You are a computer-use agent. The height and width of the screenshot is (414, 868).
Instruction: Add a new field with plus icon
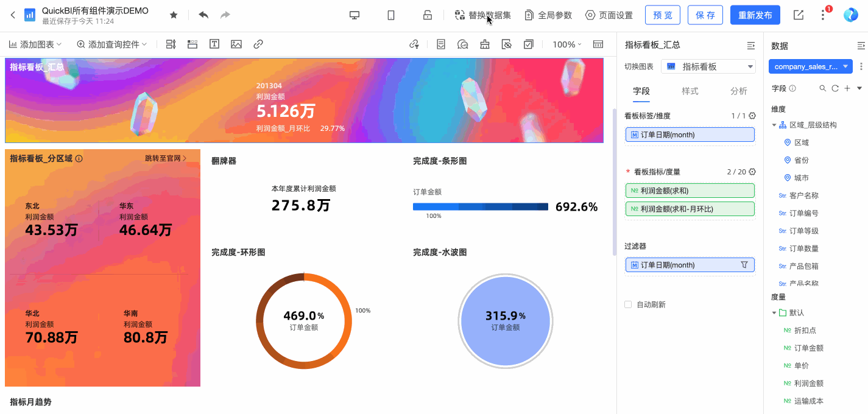[847, 88]
